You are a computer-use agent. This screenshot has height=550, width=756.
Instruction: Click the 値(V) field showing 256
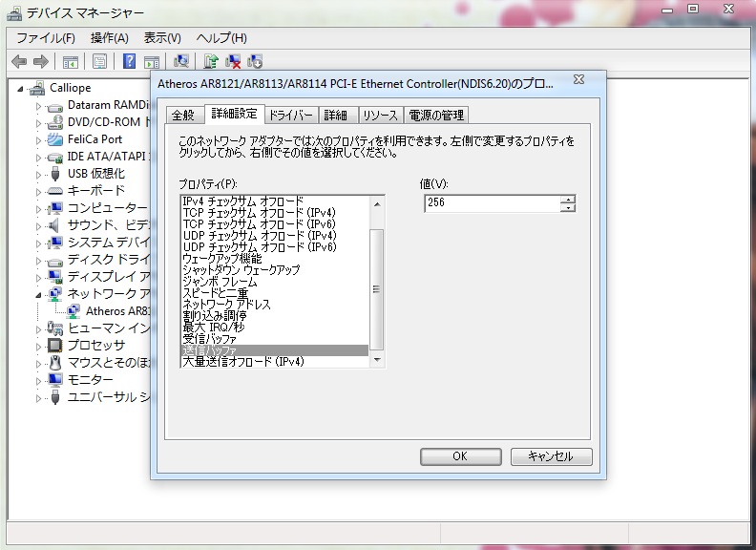coord(493,203)
